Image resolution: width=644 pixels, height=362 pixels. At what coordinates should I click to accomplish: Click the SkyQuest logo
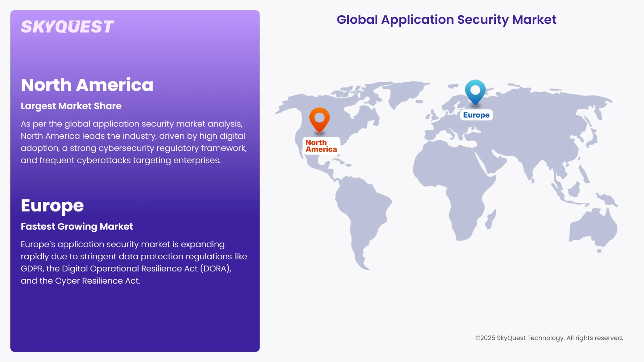pos(67,26)
